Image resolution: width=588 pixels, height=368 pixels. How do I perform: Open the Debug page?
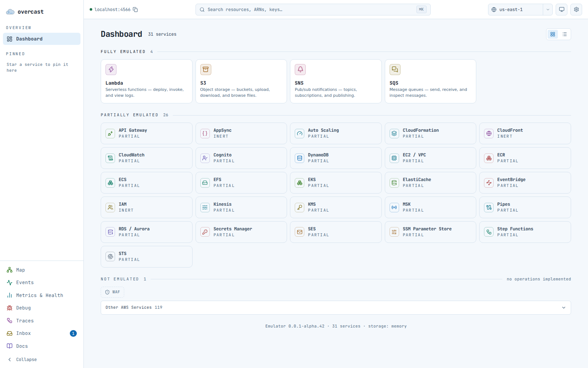(42, 308)
